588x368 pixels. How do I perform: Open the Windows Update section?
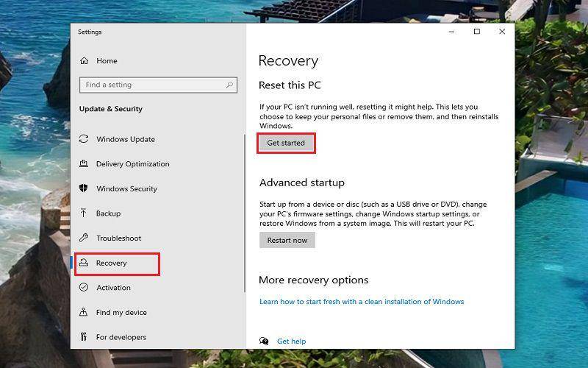[125, 139]
